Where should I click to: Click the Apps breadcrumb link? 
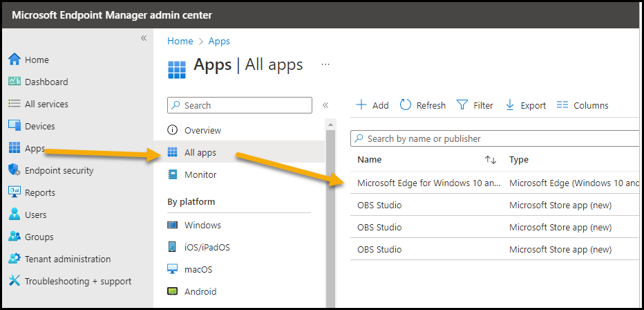[x=219, y=41]
